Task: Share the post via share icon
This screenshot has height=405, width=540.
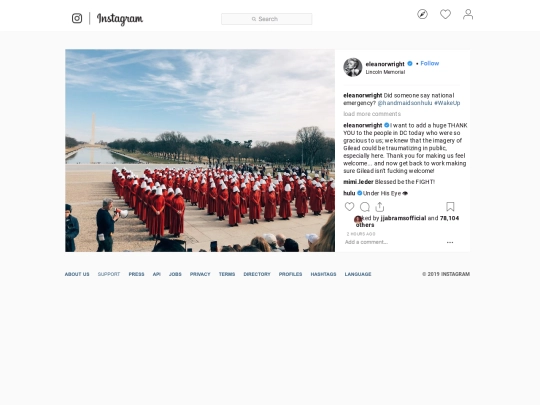Action: [x=380, y=207]
